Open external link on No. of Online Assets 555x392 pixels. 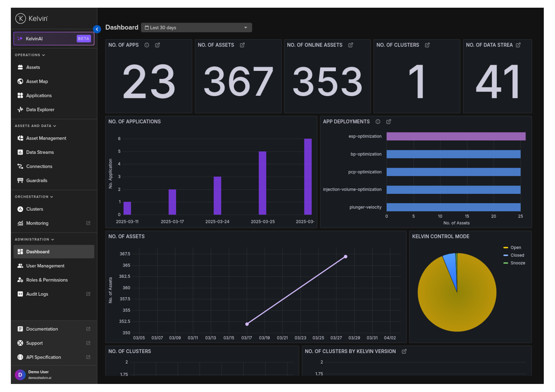tap(350, 45)
